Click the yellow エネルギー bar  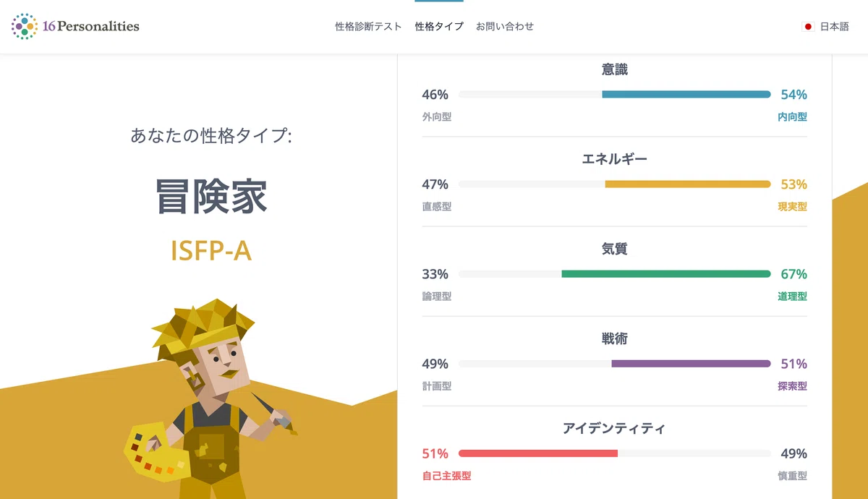click(x=688, y=184)
